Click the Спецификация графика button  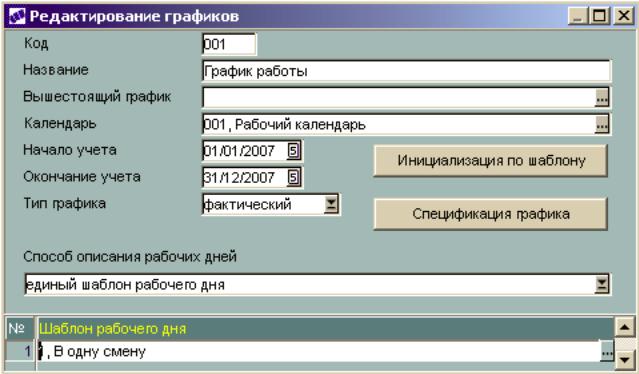click(x=491, y=214)
